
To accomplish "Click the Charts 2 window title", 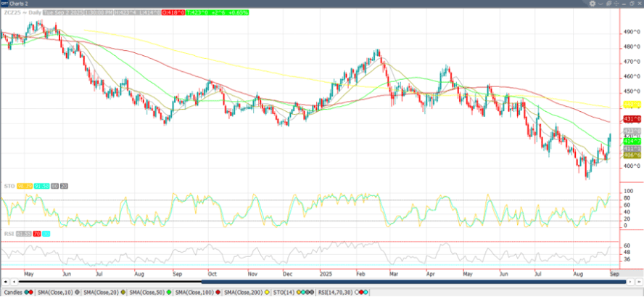I will pyautogui.click(x=19, y=4).
